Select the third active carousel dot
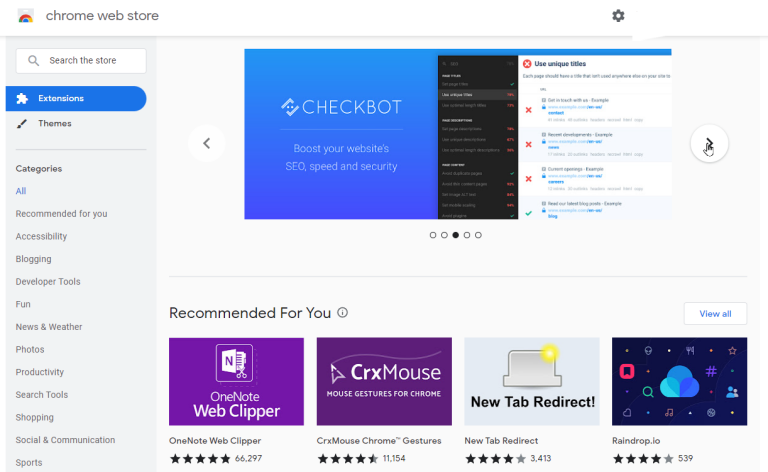The image size is (768, 472). point(456,235)
